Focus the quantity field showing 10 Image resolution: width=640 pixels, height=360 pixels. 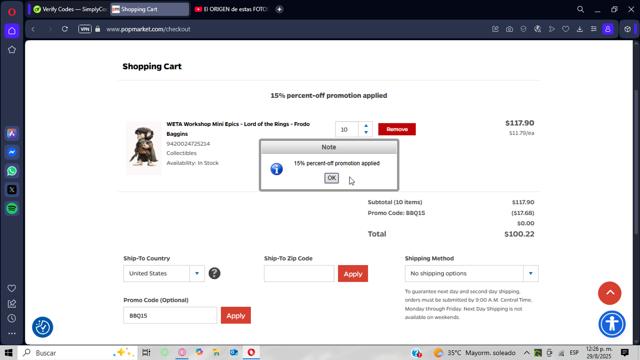(x=347, y=129)
